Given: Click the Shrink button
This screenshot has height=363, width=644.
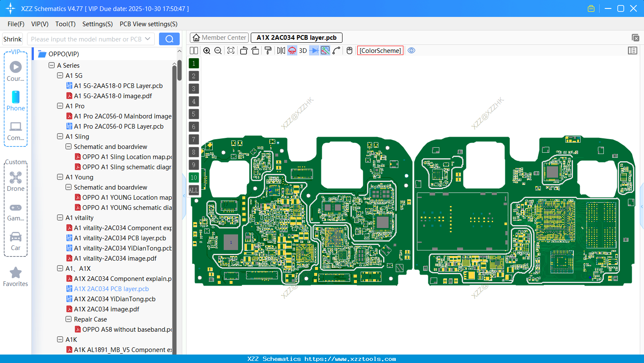Looking at the screenshot, I should pos(12,38).
